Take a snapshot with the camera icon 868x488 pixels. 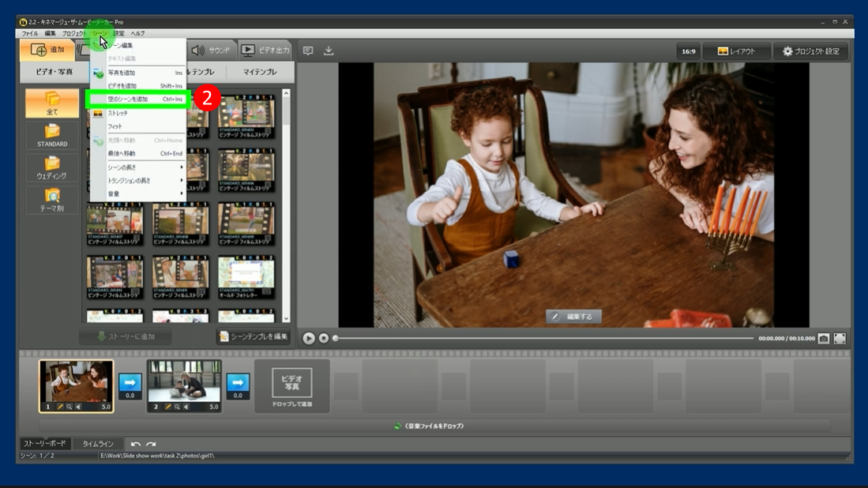pyautogui.click(x=824, y=338)
